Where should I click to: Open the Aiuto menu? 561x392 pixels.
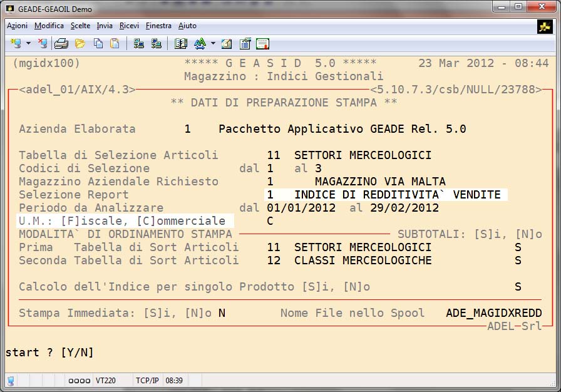187,26
